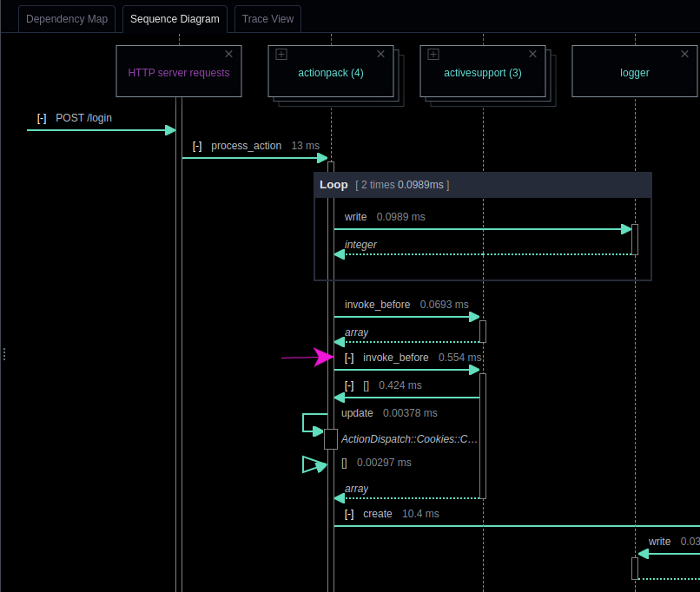Remove the HTTP server requests actor
The image size is (700, 592).
tap(228, 54)
